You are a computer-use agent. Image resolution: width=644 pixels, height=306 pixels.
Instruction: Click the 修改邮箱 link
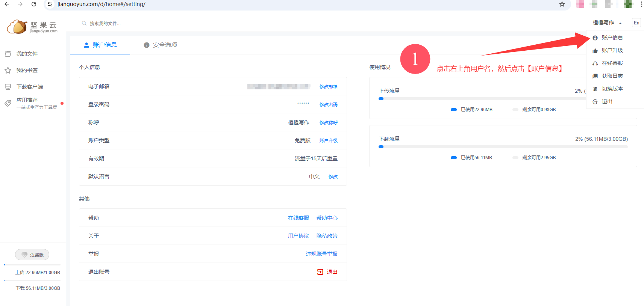pyautogui.click(x=329, y=86)
